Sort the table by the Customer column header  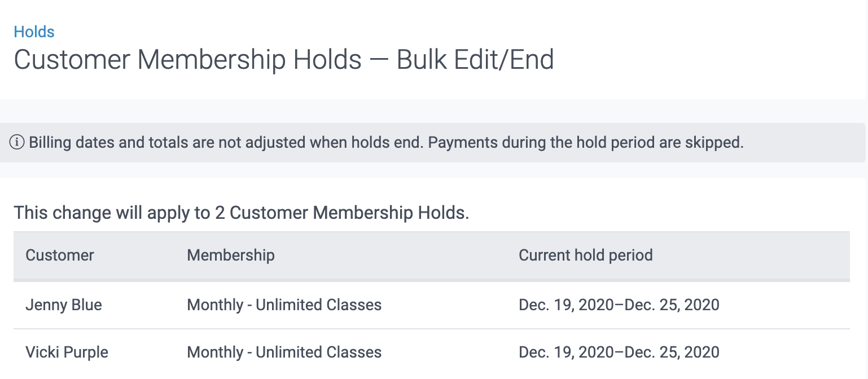pyautogui.click(x=59, y=255)
